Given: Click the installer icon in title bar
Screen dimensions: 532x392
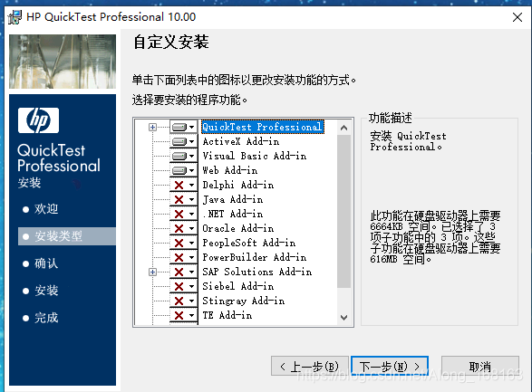Looking at the screenshot, I should tap(15, 17).
